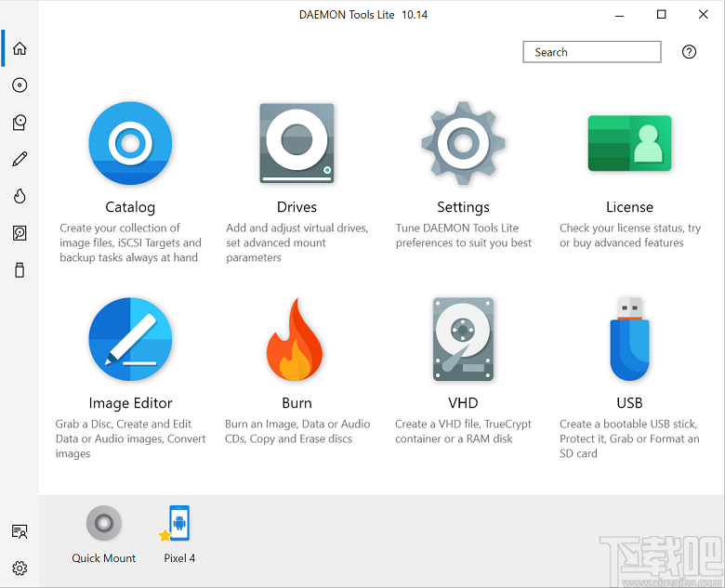This screenshot has width=725, height=588.
Task: Click the Pixel 4 label
Action: click(x=179, y=558)
